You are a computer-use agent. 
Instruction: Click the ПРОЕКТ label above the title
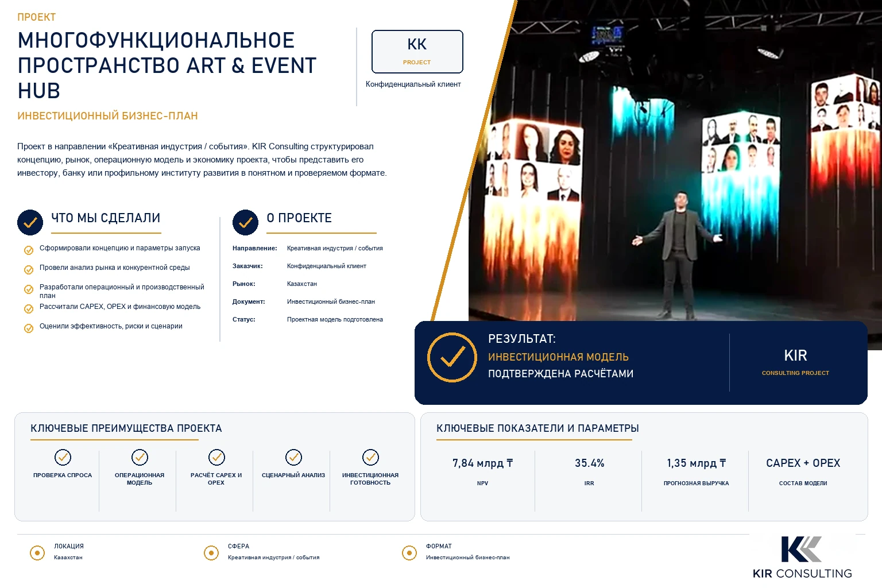coord(37,17)
